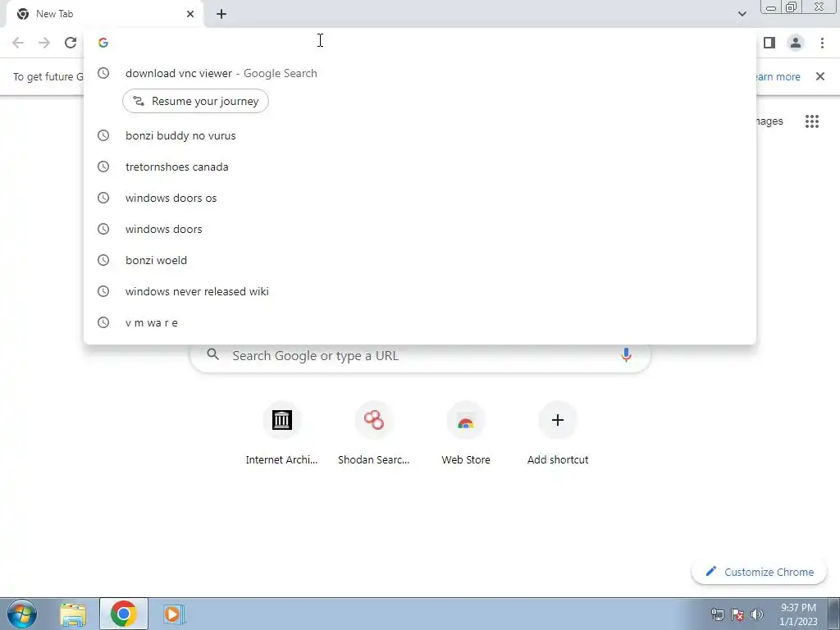Open Chrome three-dot menu
The height and width of the screenshot is (630, 840).
point(822,43)
